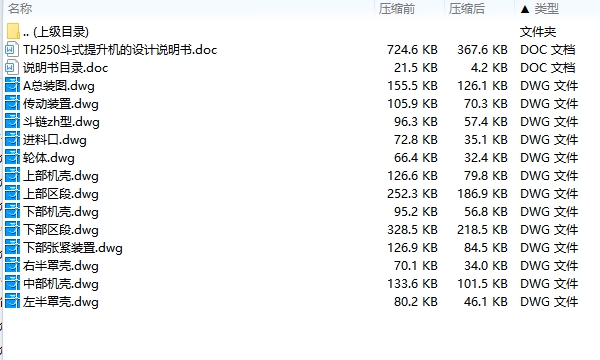Select file 说明书目录.doc

[65, 68]
